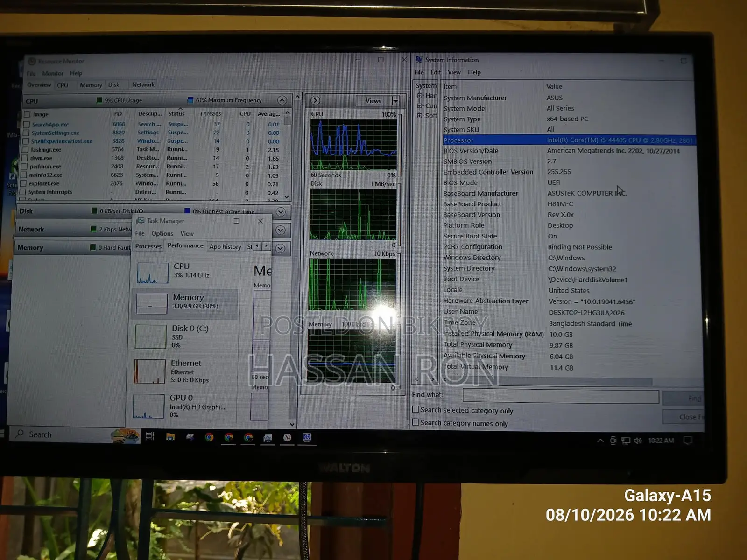Tick the select-all Image header checkbox
The width and height of the screenshot is (747, 560).
click(x=28, y=114)
